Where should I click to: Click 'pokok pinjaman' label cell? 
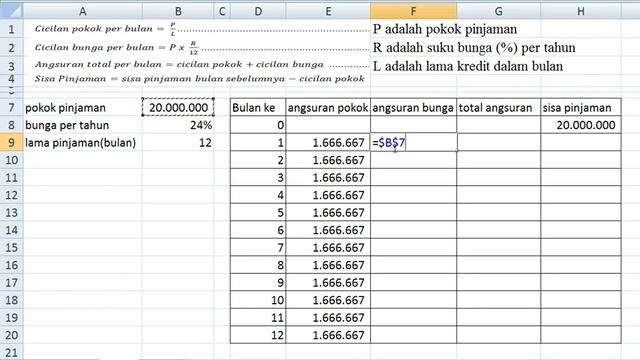click(x=83, y=108)
